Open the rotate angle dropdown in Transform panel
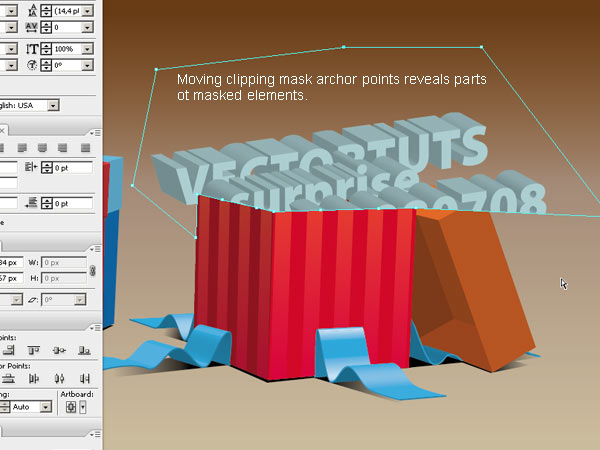The height and width of the screenshot is (450, 600). tap(16, 300)
